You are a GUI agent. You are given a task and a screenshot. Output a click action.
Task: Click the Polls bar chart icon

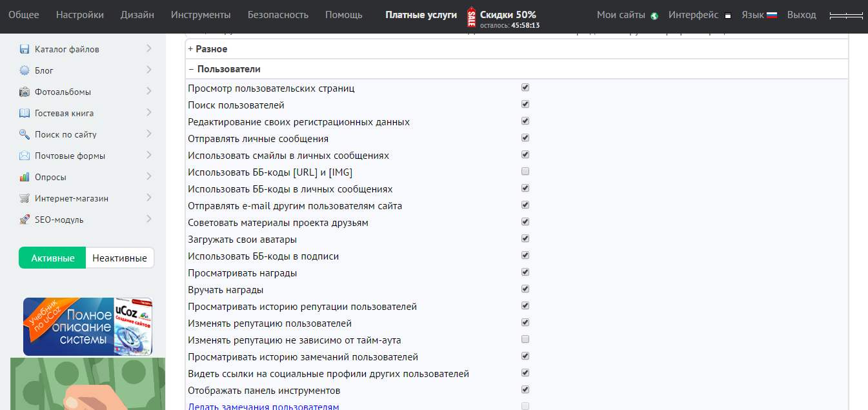click(25, 177)
